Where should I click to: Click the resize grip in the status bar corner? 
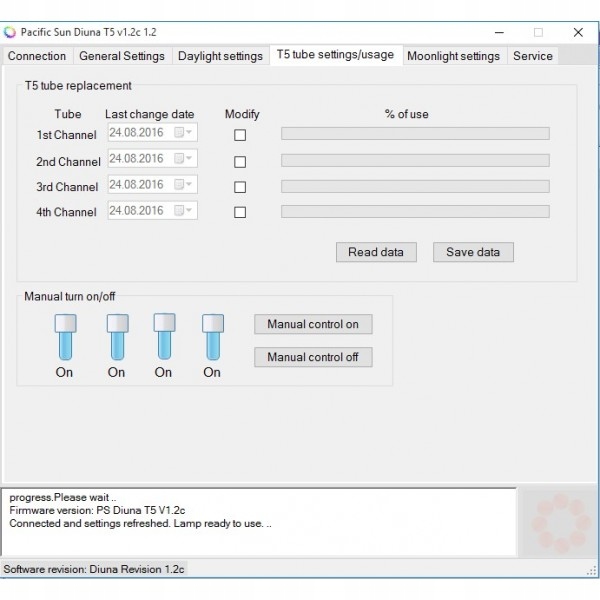[x=592, y=571]
